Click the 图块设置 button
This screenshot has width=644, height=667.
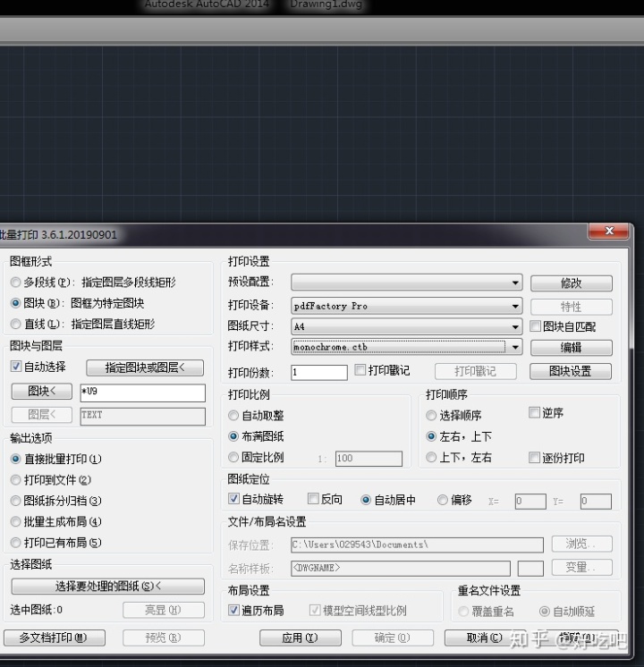[x=571, y=371]
